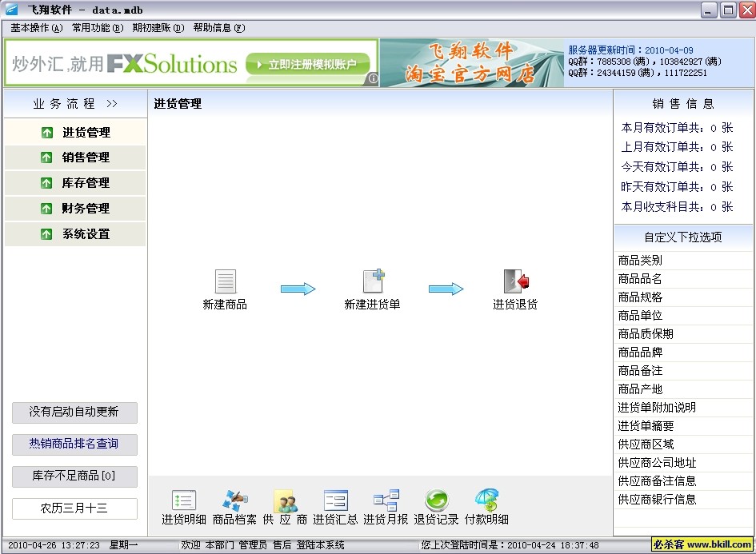Screen dimensions: 756x554
Task: Select 商品备注 in custom dropdown list
Action: point(683,371)
